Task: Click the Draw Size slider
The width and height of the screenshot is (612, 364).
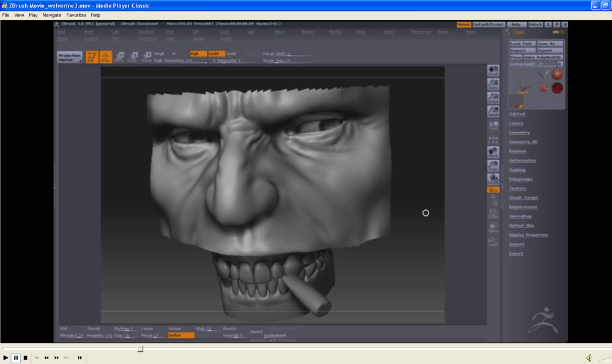Action: coord(288,61)
